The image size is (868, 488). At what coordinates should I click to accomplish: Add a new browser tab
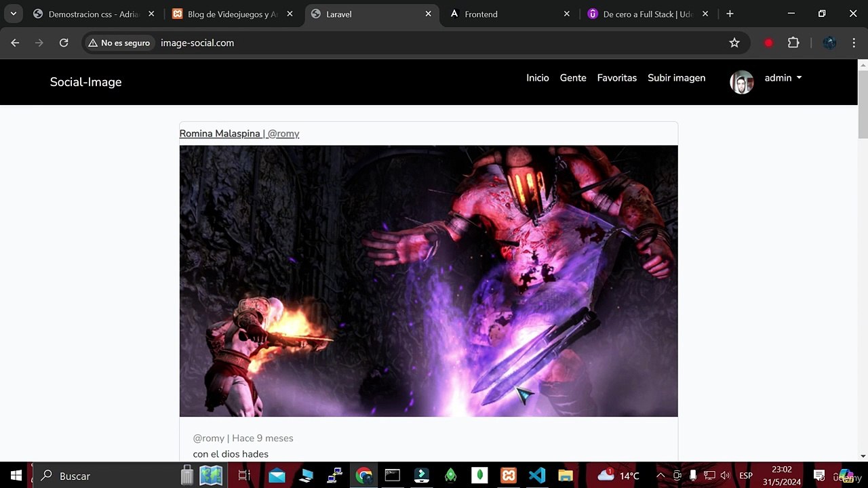[x=730, y=14]
